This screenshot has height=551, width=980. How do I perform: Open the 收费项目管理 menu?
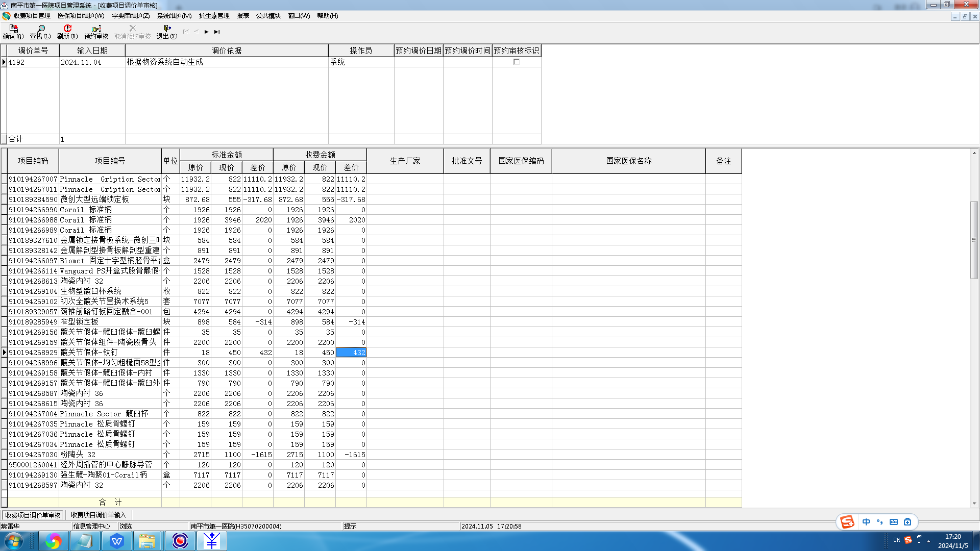coord(32,16)
